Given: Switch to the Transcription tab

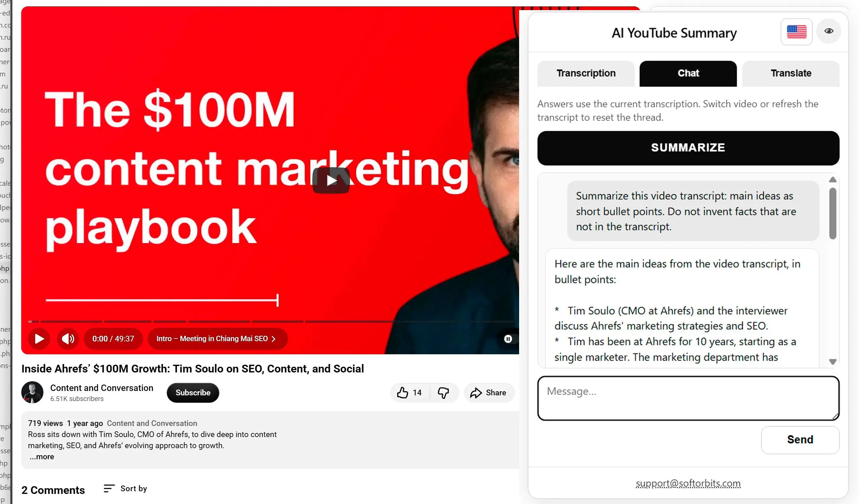Looking at the screenshot, I should [x=585, y=73].
